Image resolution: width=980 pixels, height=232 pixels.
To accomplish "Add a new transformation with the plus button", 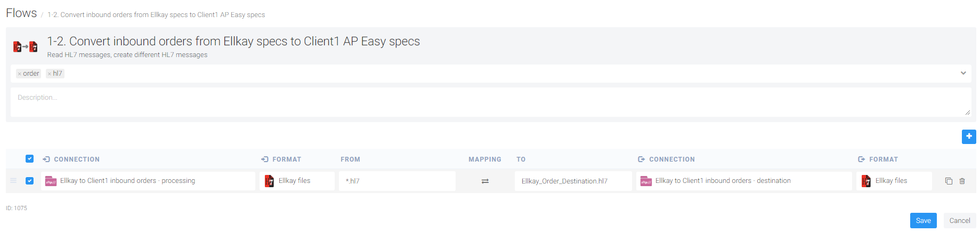I will coord(969,137).
